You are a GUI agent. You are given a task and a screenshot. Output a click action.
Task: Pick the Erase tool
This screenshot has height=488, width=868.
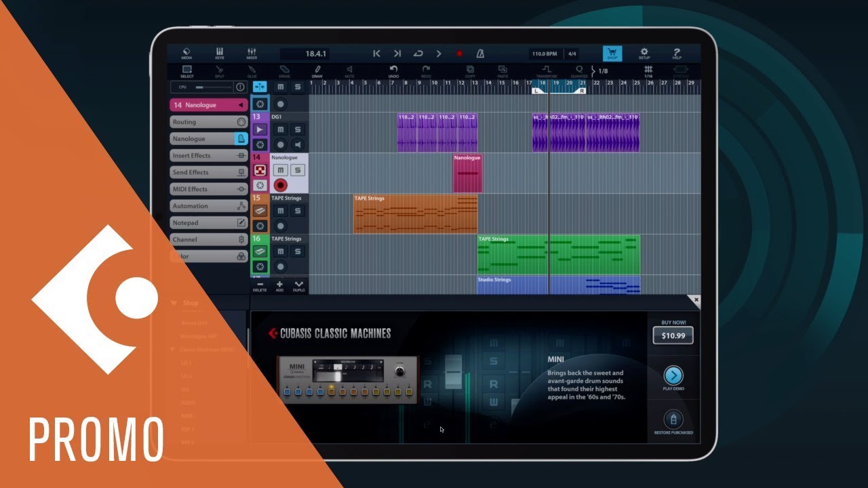pyautogui.click(x=285, y=72)
